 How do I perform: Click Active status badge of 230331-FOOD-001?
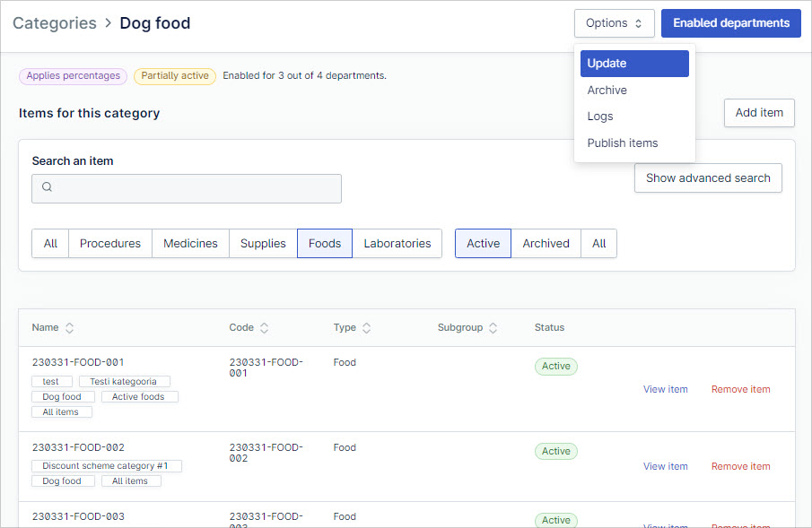(556, 366)
